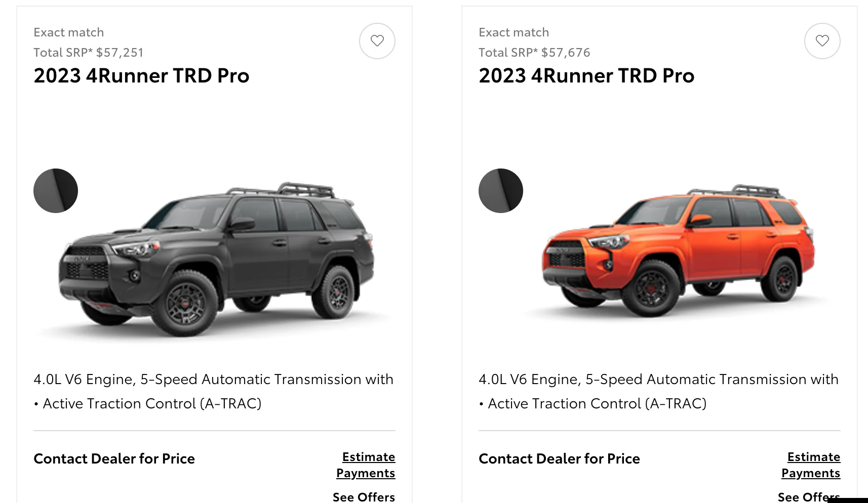Click the Total SRP* $57,676 text
868x503 pixels.
(x=534, y=53)
